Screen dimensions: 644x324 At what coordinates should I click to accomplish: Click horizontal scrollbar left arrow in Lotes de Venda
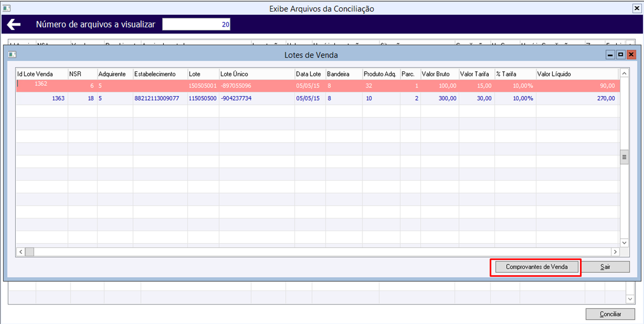[21, 252]
